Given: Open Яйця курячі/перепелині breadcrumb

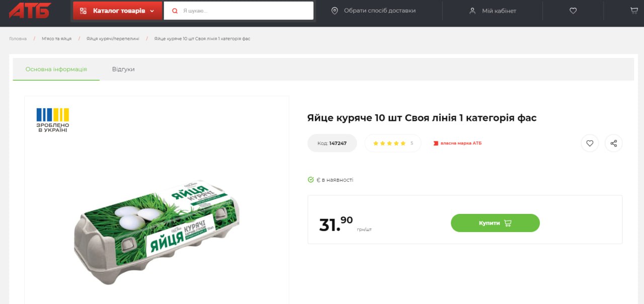Looking at the screenshot, I should [113, 39].
